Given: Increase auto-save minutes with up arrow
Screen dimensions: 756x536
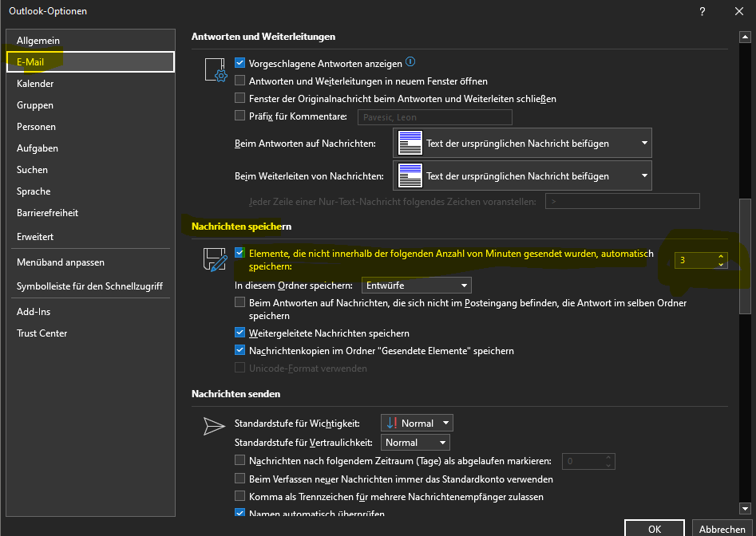Looking at the screenshot, I should (721, 257).
